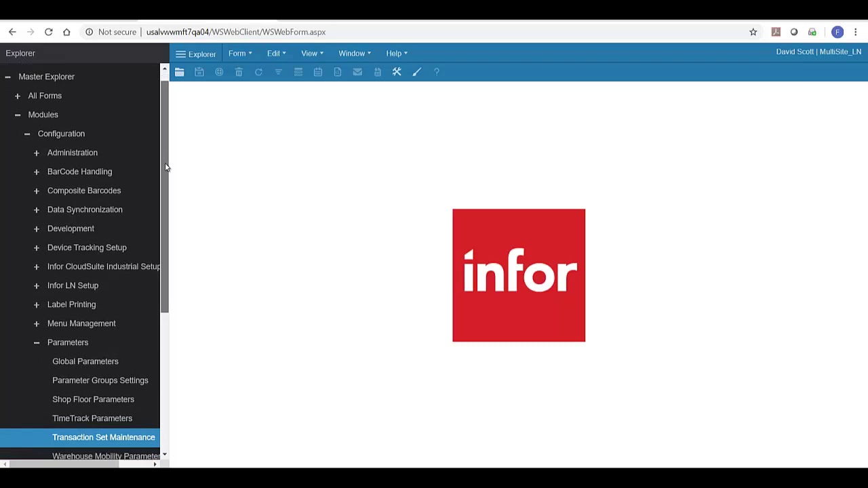The width and height of the screenshot is (868, 488).
Task: Click the Explorer vertical scrollbar thumb
Action: [164, 197]
